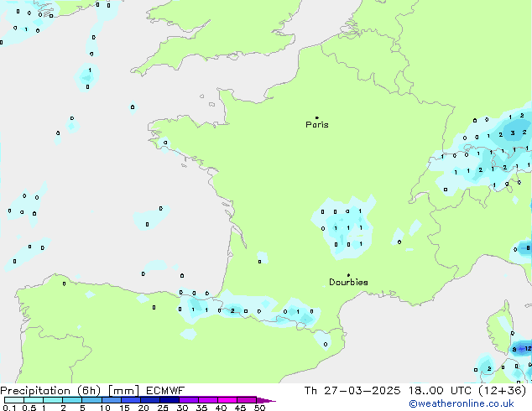The width and height of the screenshot is (532, 411).
Task: Click the Precipitation (6h) title text
Action: (52, 390)
